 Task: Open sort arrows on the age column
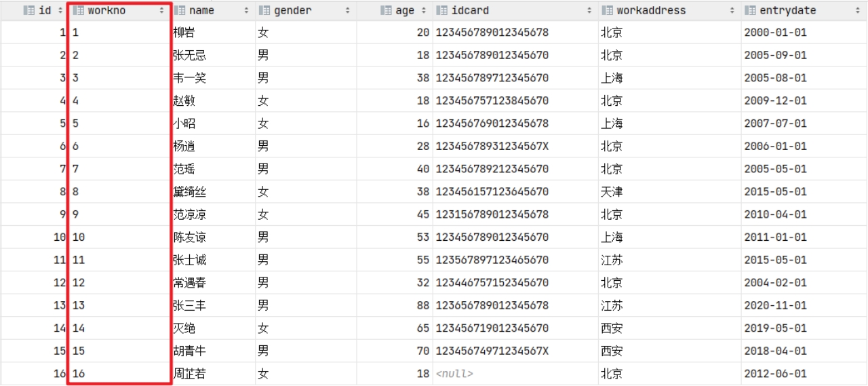coord(424,10)
